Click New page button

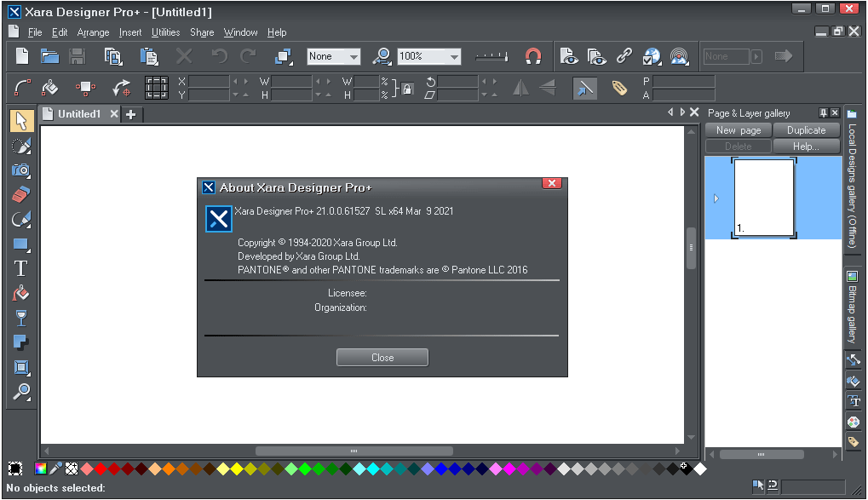(739, 130)
